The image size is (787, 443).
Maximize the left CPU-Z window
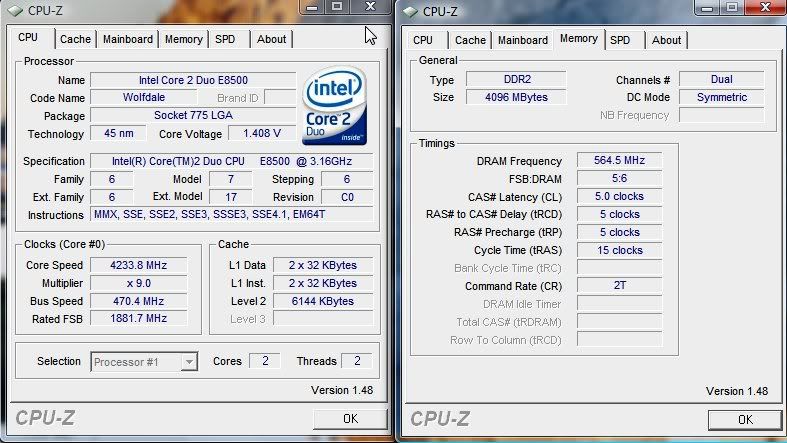coord(337,7)
